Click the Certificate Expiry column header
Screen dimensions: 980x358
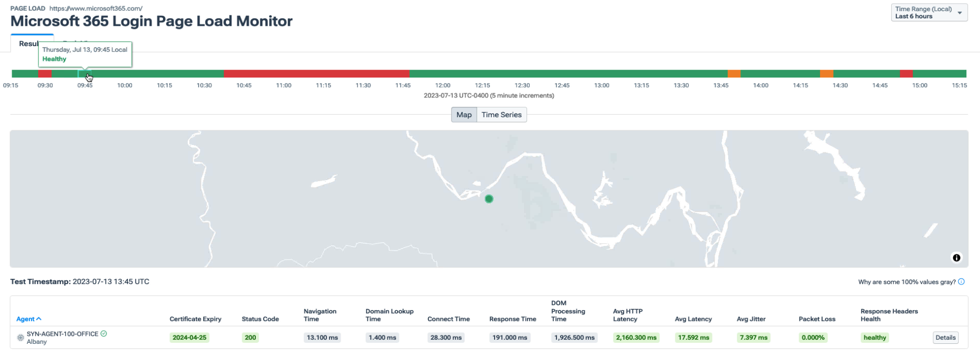[x=195, y=319]
